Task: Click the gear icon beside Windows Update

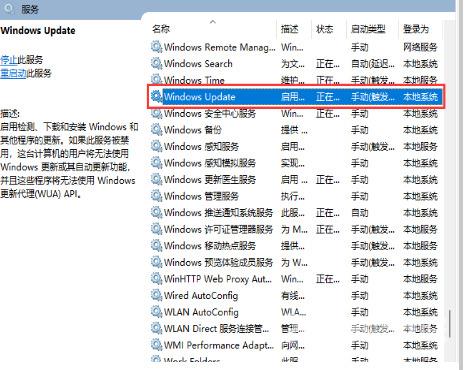Action: click(x=156, y=96)
